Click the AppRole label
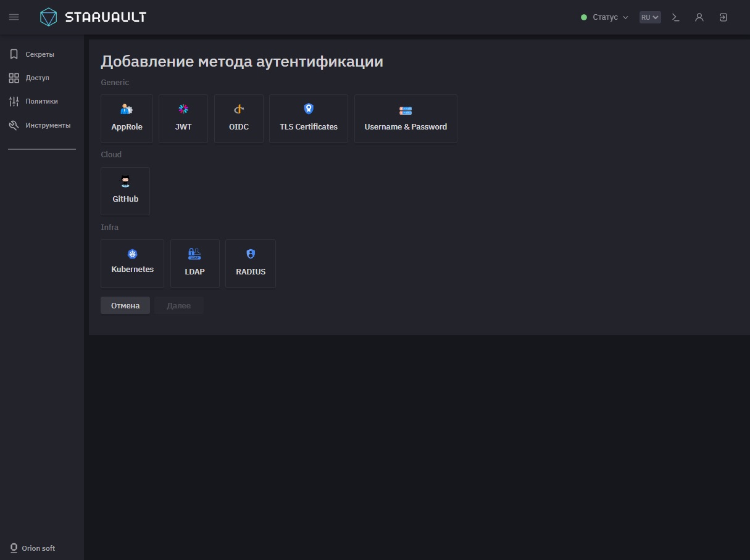 (127, 127)
